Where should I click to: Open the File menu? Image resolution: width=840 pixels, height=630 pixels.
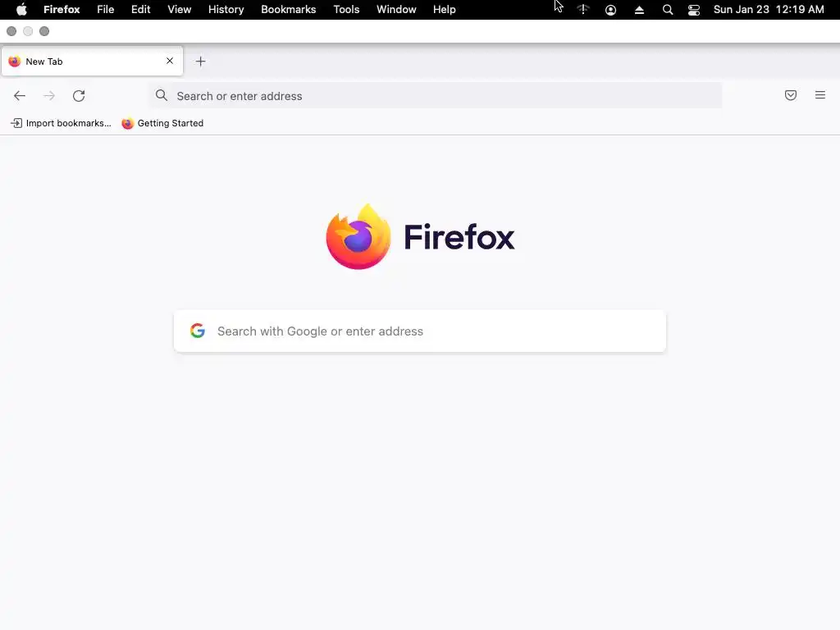click(x=106, y=9)
